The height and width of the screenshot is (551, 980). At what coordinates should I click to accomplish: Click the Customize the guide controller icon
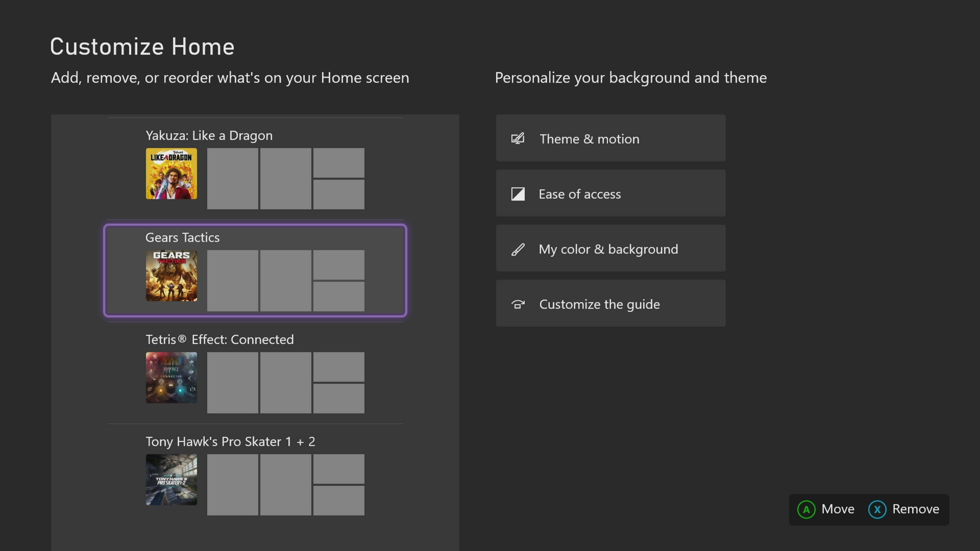[x=518, y=304]
